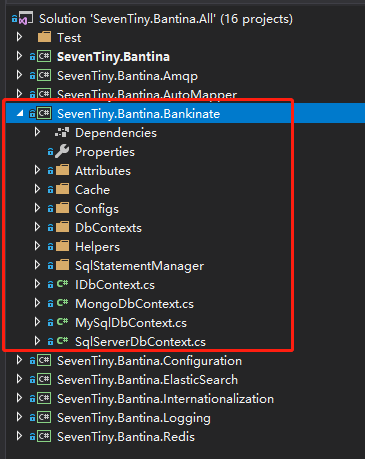Select the SqlServerDbContext.cs file name
Viewport: 365px width, 459px height.
point(140,342)
